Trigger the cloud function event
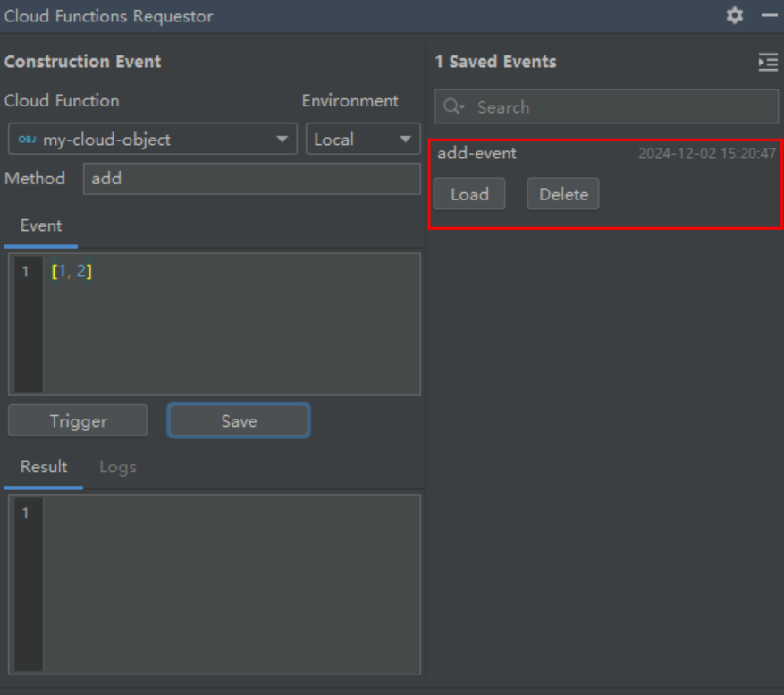Image resolution: width=784 pixels, height=695 pixels. coord(78,420)
